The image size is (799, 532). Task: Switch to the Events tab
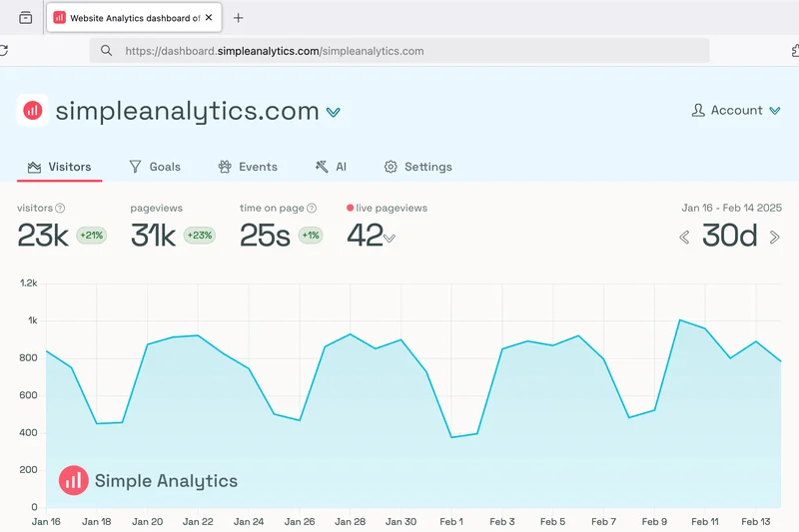coord(248,167)
